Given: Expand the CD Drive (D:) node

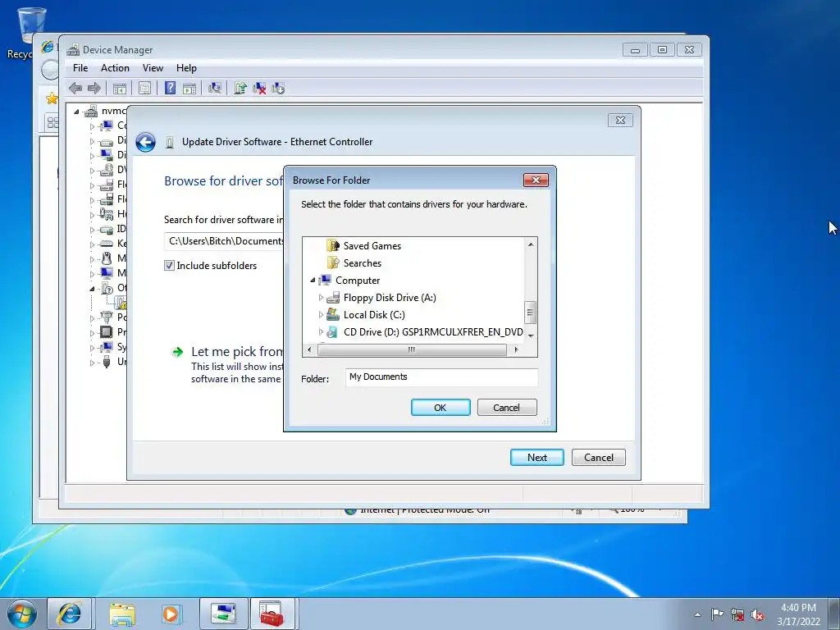Looking at the screenshot, I should pyautogui.click(x=321, y=331).
